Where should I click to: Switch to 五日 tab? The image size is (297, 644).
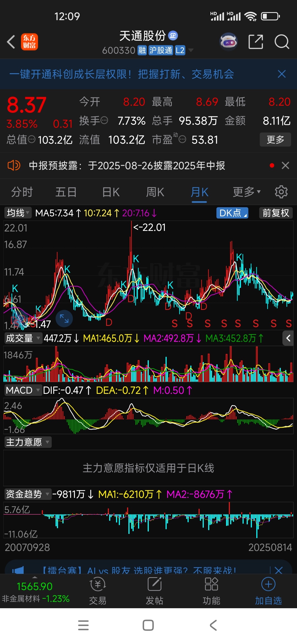click(66, 192)
